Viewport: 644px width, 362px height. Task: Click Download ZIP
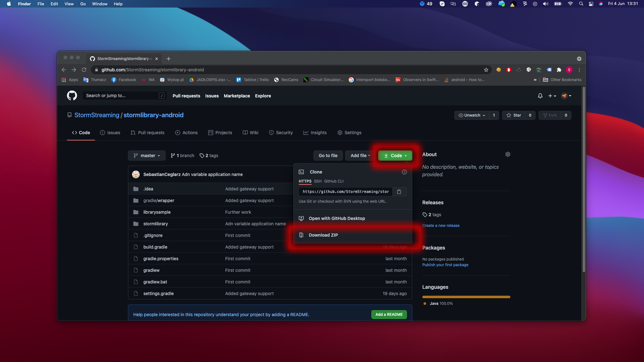(x=353, y=235)
